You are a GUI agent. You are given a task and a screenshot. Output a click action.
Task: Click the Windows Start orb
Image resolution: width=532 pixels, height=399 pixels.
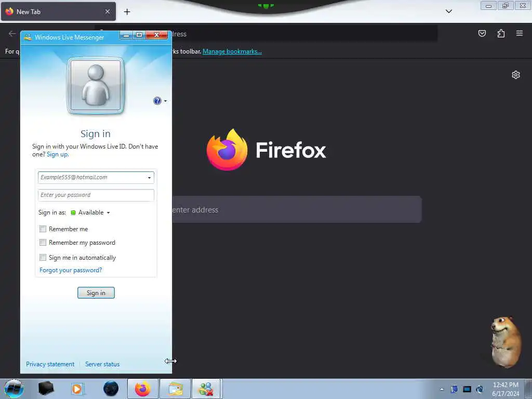(14, 389)
